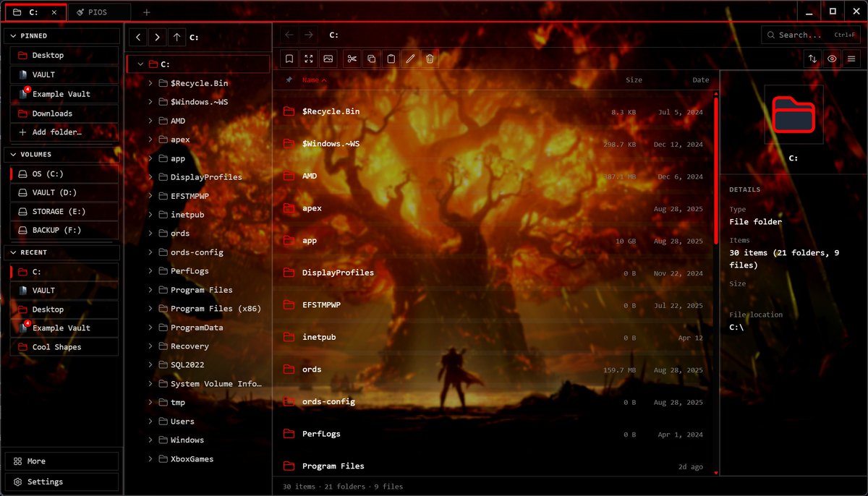The image size is (868, 496).
Task: Select PerfLogs row in the file list
Action: coord(494,434)
